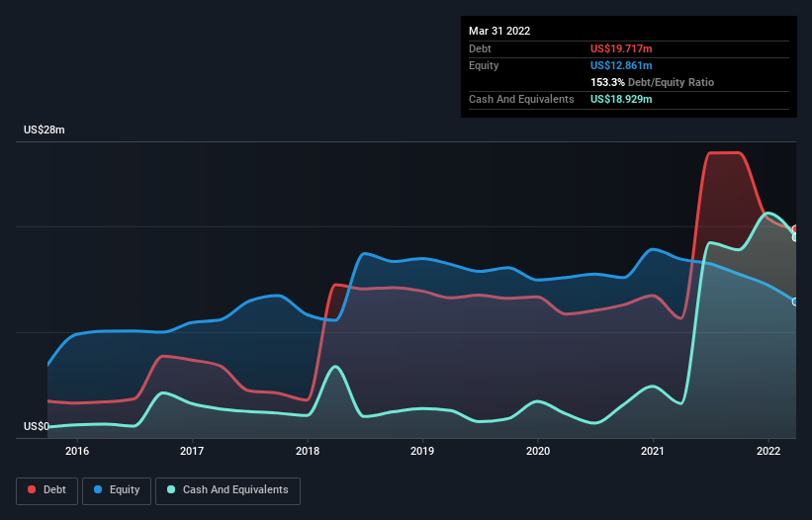Image resolution: width=812 pixels, height=520 pixels.
Task: Click the US$19.717m debt value
Action: [x=621, y=48]
